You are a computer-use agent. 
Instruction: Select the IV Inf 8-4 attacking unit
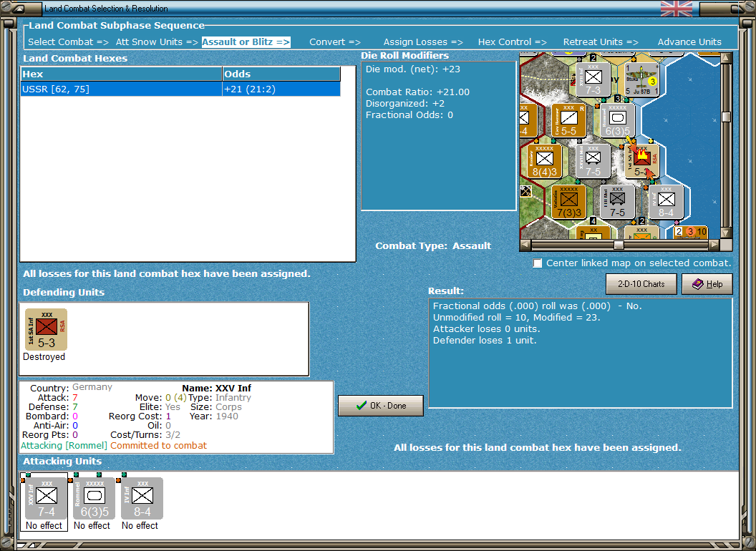[x=142, y=499]
